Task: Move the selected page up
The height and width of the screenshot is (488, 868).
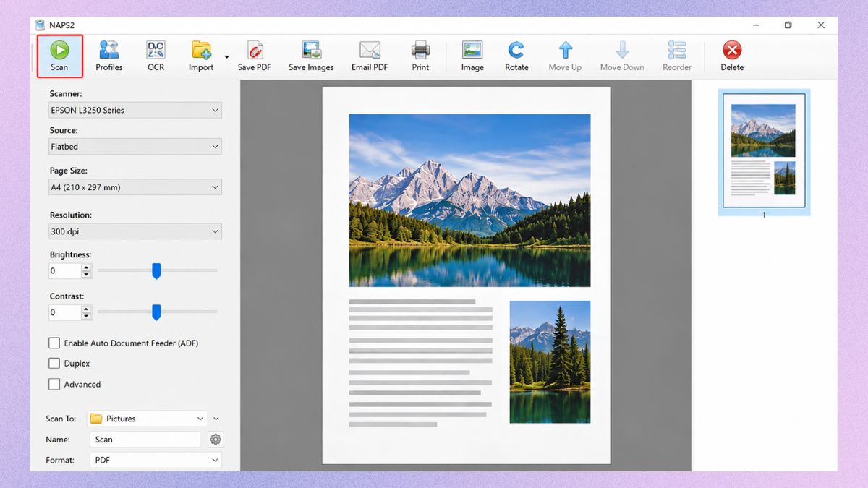Action: [x=565, y=56]
